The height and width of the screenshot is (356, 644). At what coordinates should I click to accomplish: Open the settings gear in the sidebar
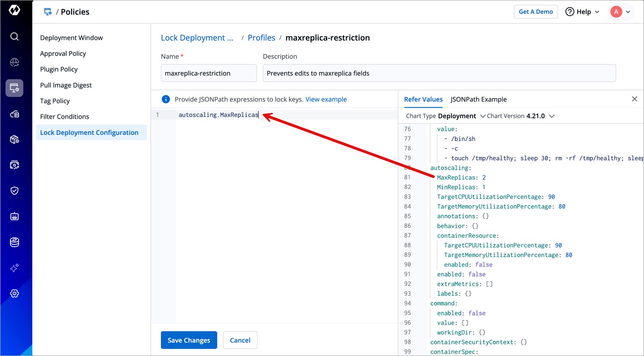point(14,294)
